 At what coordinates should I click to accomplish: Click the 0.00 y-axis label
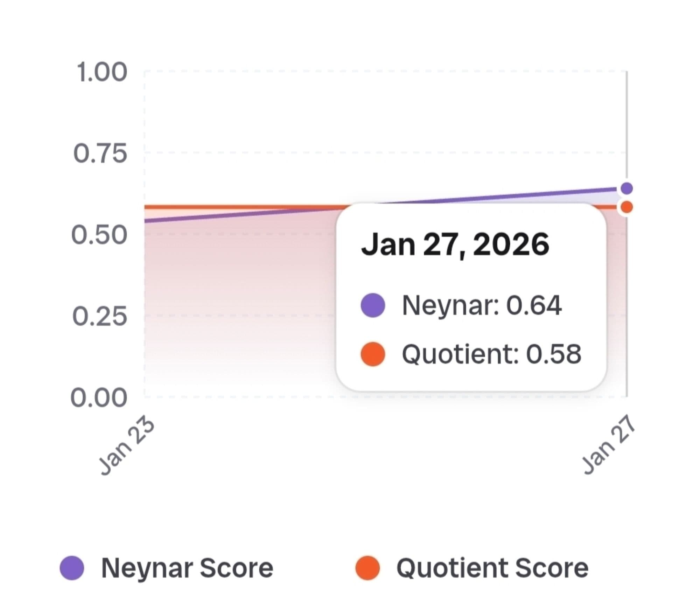point(99,398)
